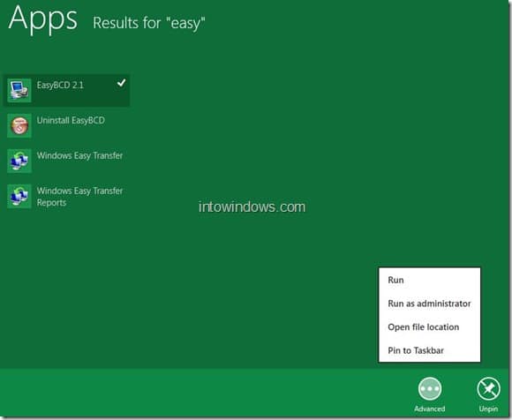Click the EasyBCD 2.1 app icon
The image size is (512, 420).
[x=19, y=90]
